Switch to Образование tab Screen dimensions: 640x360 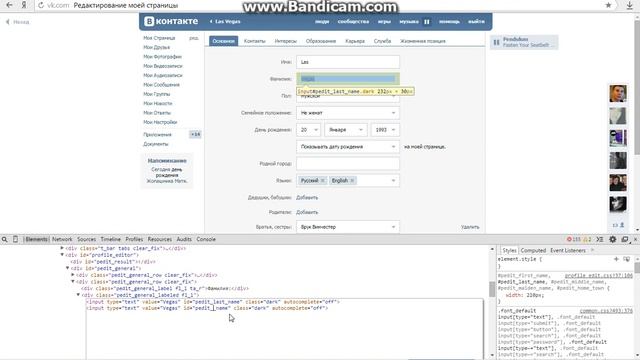[321, 41]
